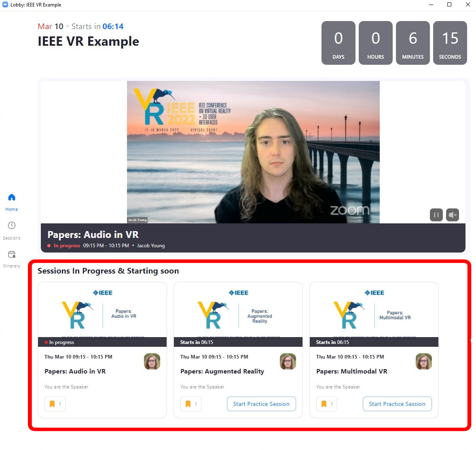Screen dimensions: 476x450
Task: Click the date and time on Multimodal VR card
Action: point(350,357)
